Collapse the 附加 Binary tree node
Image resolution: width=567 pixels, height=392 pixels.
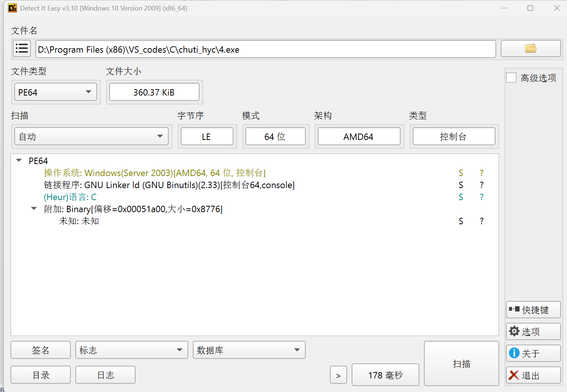pyautogui.click(x=34, y=208)
